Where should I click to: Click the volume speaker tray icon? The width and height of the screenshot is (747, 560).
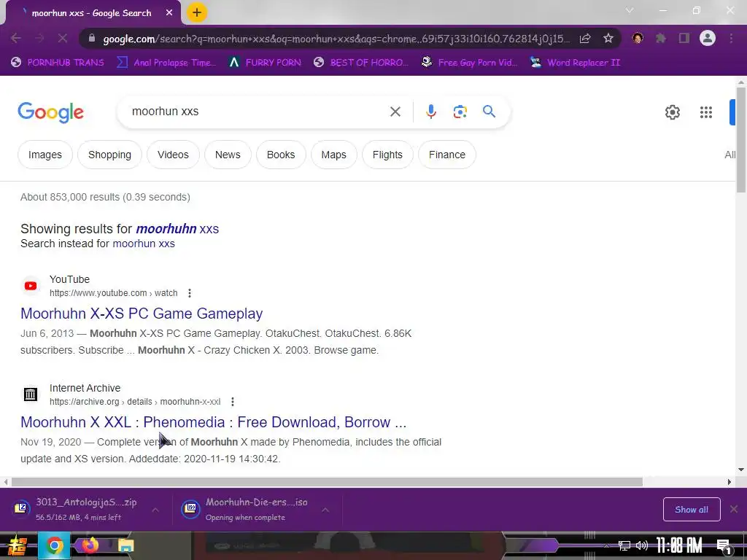642,545
